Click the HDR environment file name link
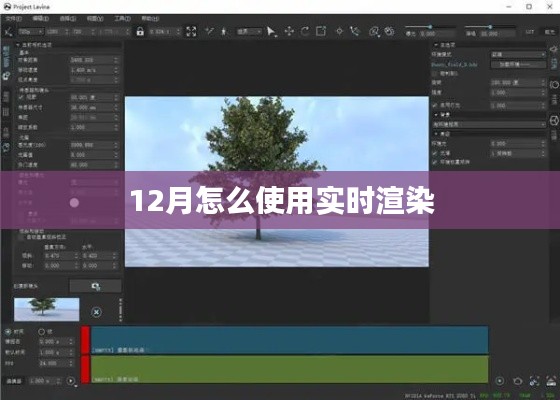This screenshot has height=400, width=560. pyautogui.click(x=454, y=65)
